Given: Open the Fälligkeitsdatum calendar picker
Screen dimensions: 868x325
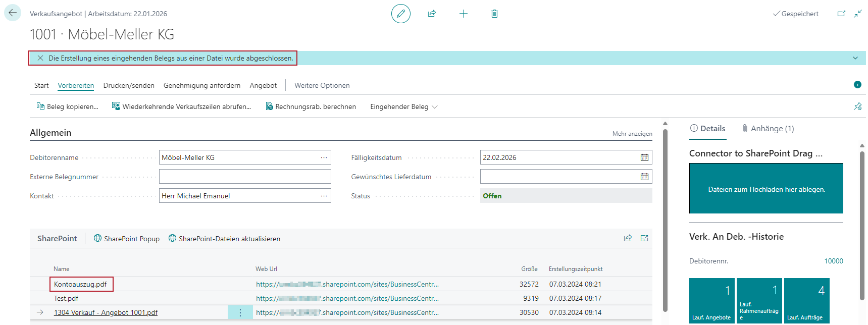Looking at the screenshot, I should tap(644, 157).
